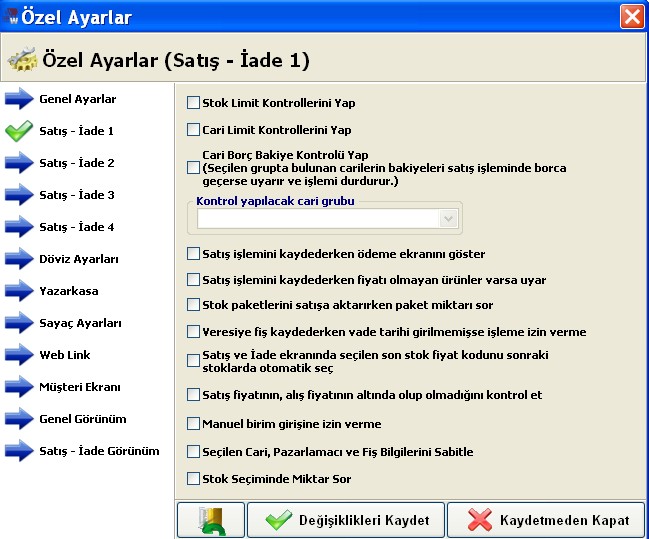Image resolution: width=649 pixels, height=539 pixels.
Task: Tick paket miktarı sor checkbox
Action: [x=193, y=305]
